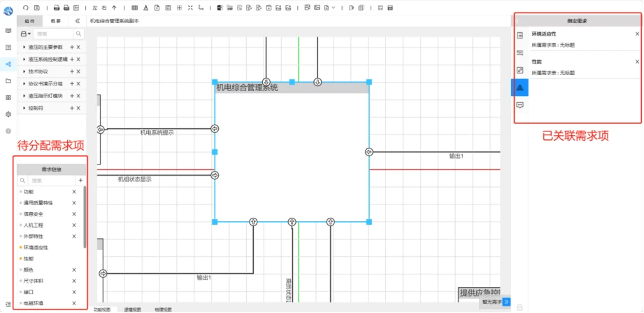Image resolution: width=644 pixels, height=313 pixels.
Task: Click plus icon on 液压指示灯模块 row
Action: tap(72, 96)
